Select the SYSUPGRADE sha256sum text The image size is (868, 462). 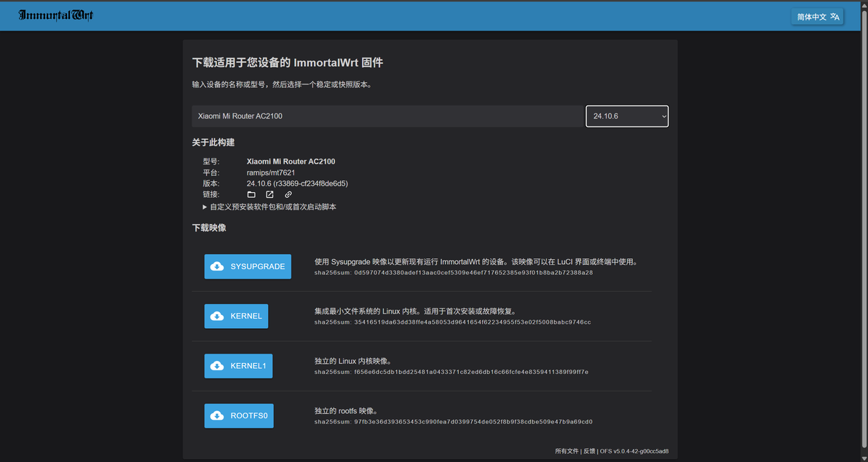pos(454,273)
